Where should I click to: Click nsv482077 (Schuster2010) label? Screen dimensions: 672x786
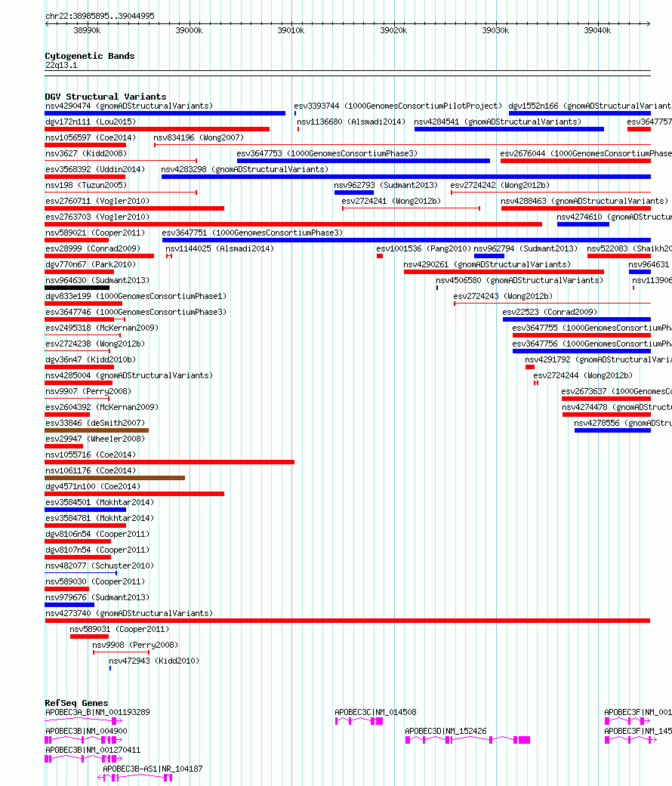(100, 566)
